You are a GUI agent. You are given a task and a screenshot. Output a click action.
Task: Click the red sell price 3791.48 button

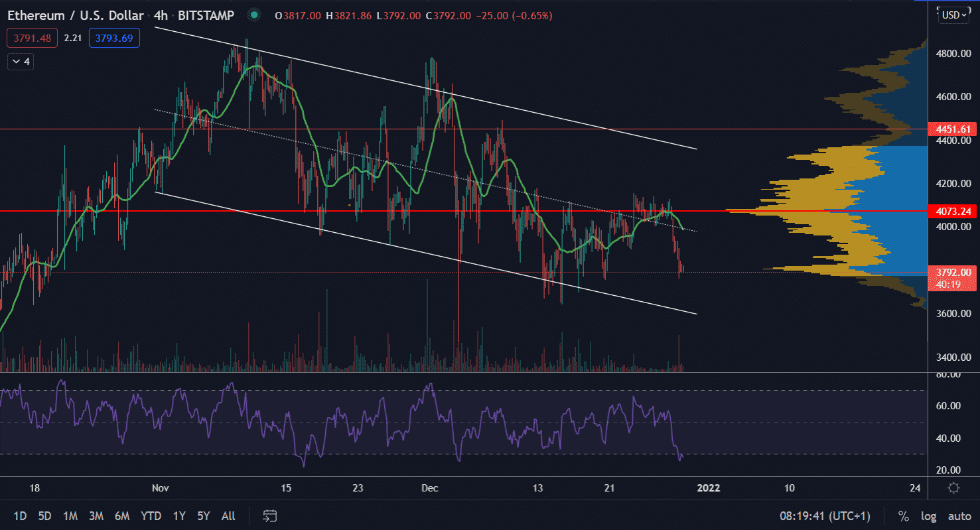tap(32, 38)
